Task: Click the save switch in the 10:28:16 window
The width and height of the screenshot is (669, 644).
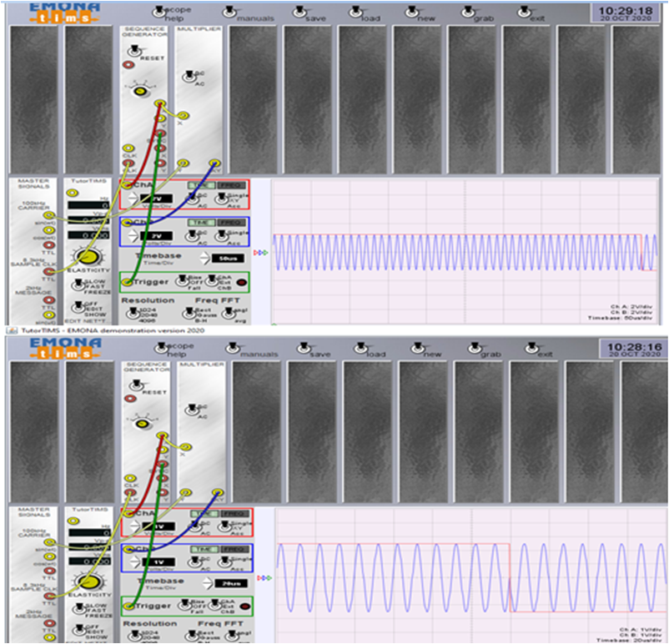Action: click(304, 348)
